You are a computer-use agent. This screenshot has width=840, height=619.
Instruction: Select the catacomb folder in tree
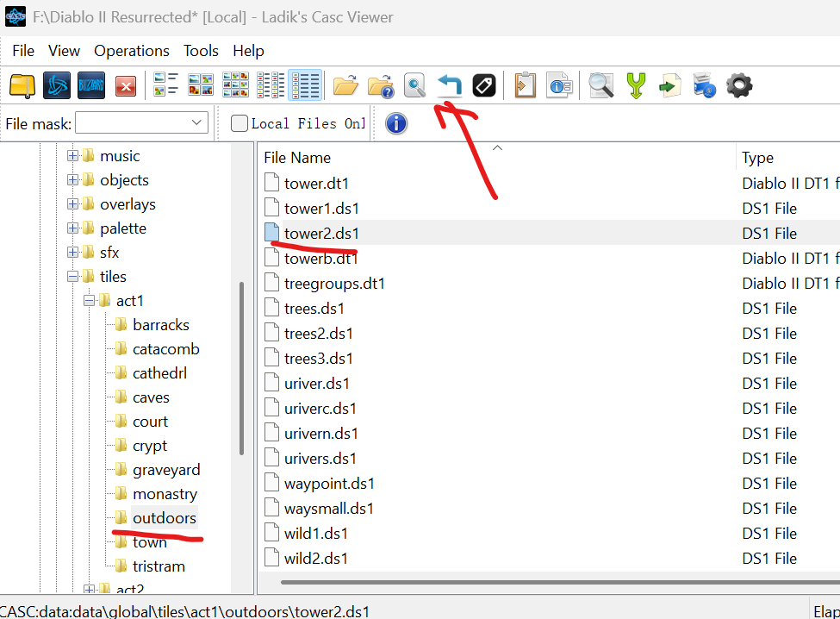(166, 349)
